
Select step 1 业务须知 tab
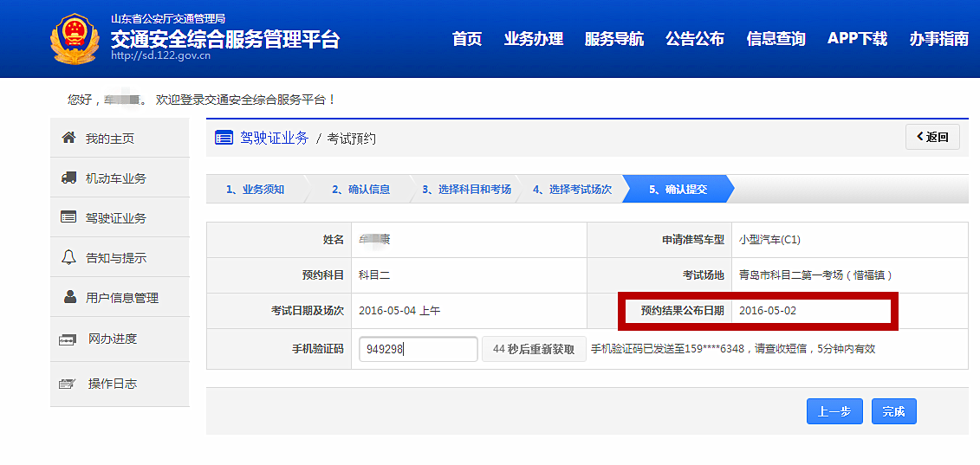255,189
